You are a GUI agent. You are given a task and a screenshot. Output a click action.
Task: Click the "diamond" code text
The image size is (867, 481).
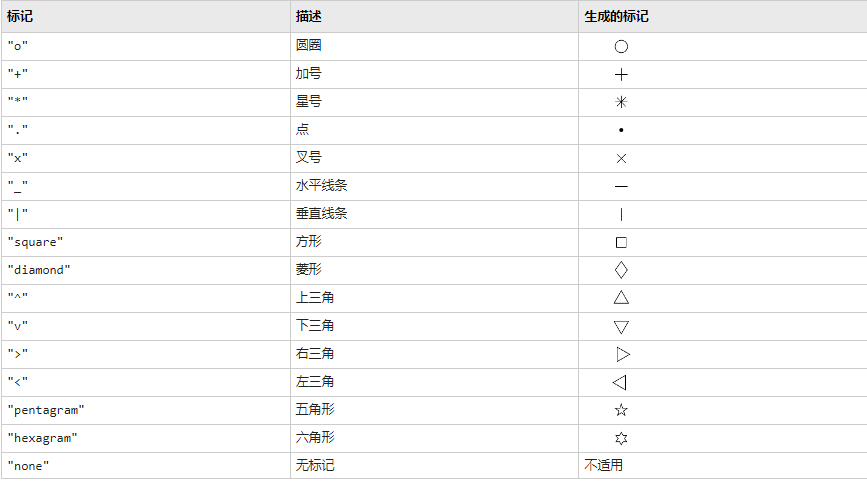[x=39, y=270]
